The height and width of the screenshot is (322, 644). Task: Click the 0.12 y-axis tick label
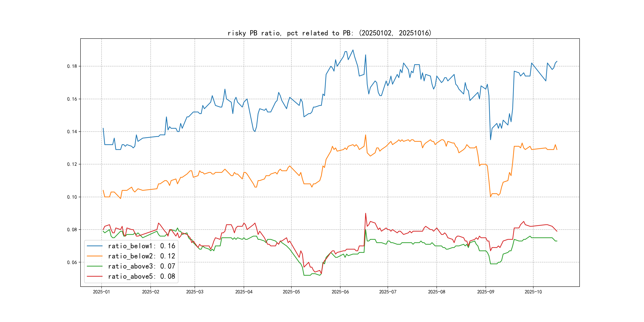click(72, 164)
